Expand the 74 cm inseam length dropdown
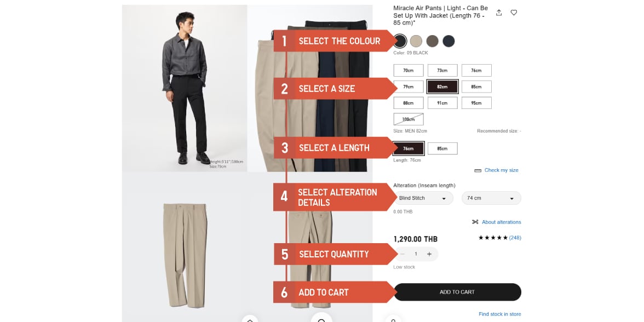 tap(491, 198)
